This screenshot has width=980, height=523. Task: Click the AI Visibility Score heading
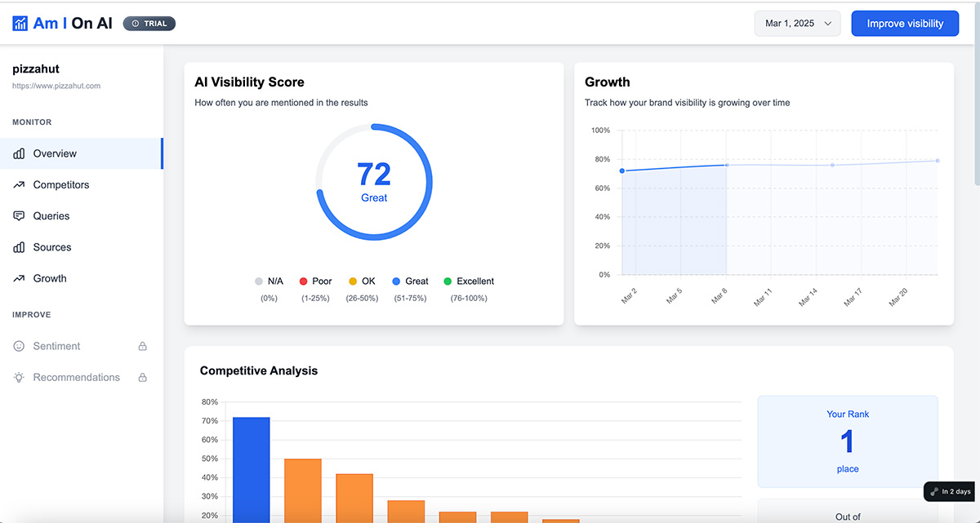click(249, 82)
